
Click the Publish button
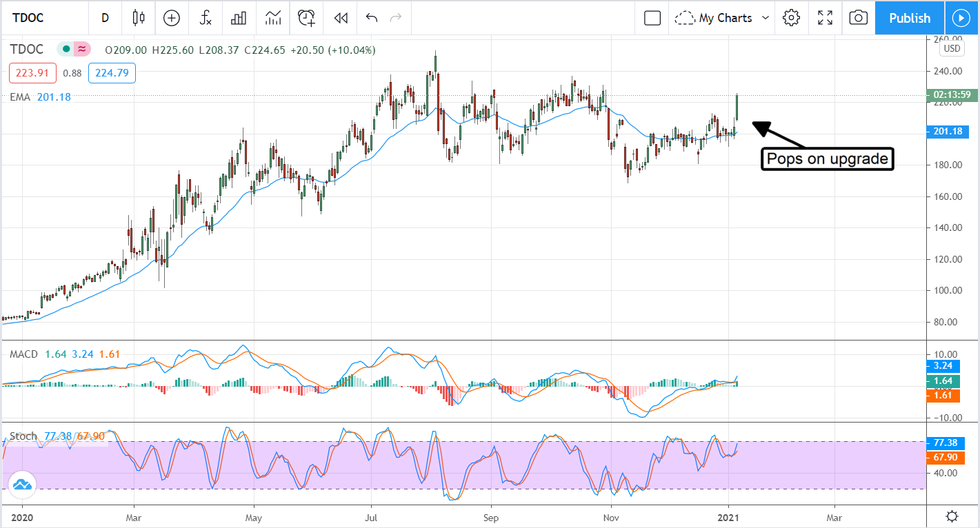tap(909, 18)
